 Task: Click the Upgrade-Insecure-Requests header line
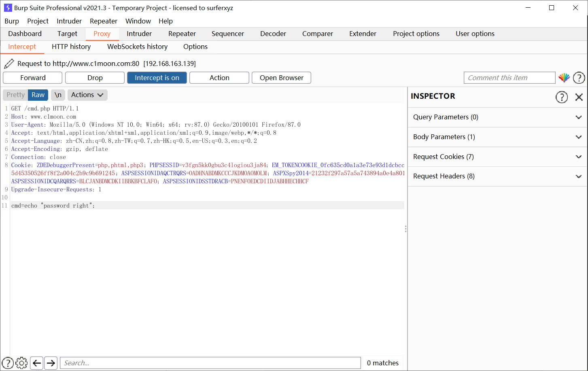point(56,189)
